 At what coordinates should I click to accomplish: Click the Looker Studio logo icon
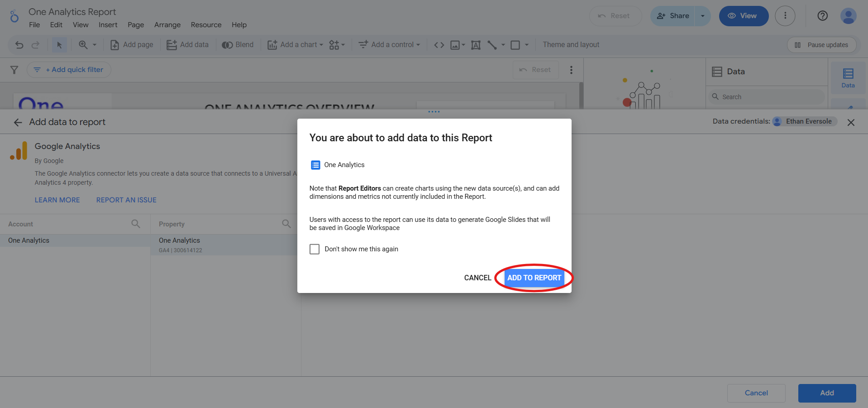(14, 16)
